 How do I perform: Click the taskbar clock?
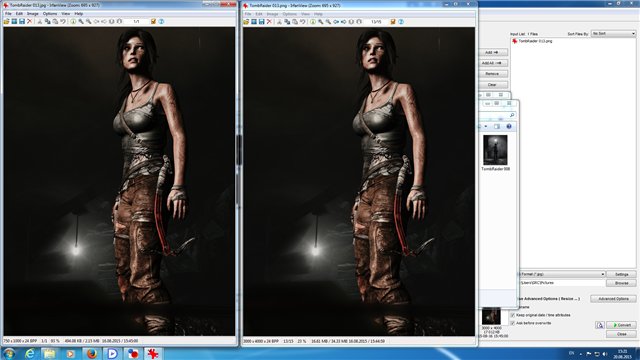[622, 354]
